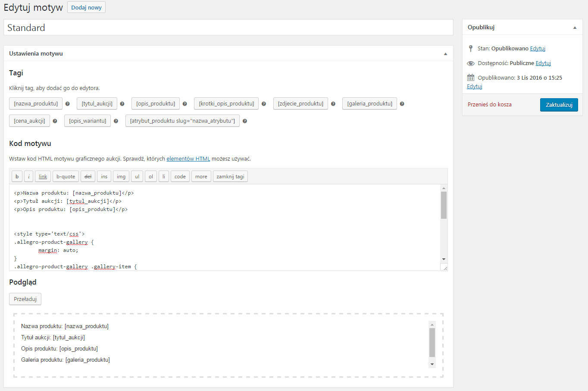Image resolution: width=588 pixels, height=391 pixels.
Task: Insert the more tag
Action: (x=201, y=177)
